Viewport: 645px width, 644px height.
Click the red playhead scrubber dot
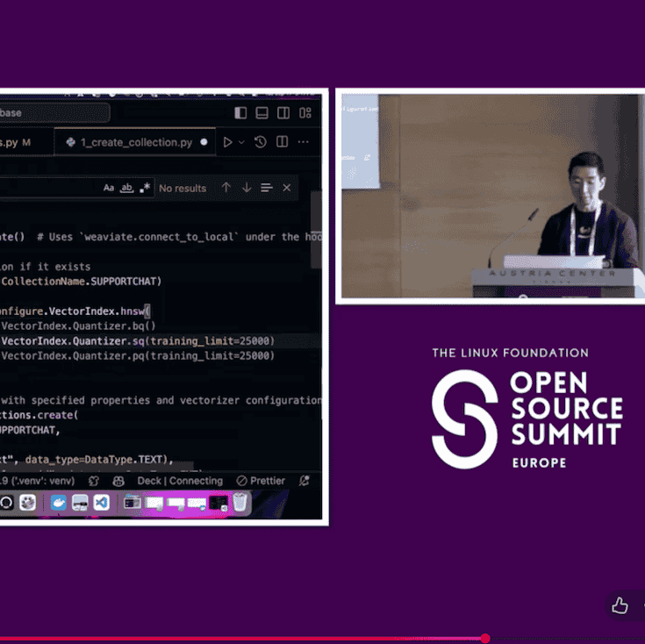point(485,638)
